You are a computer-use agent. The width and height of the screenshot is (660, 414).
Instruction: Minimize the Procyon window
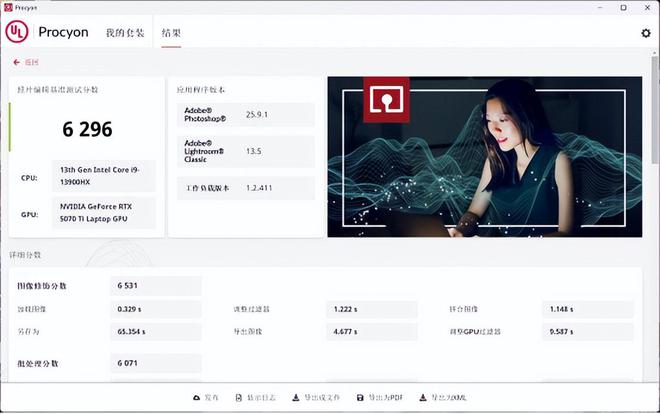tap(600, 8)
